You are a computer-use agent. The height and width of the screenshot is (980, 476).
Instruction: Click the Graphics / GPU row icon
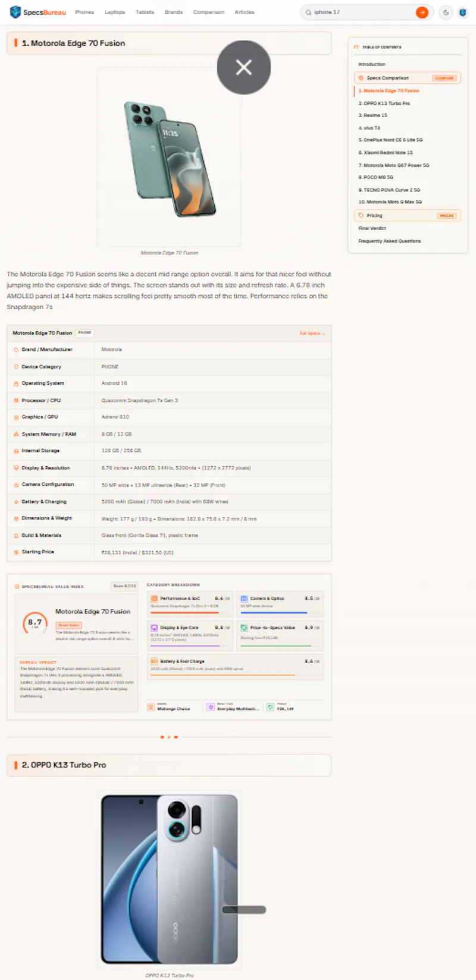16,417
